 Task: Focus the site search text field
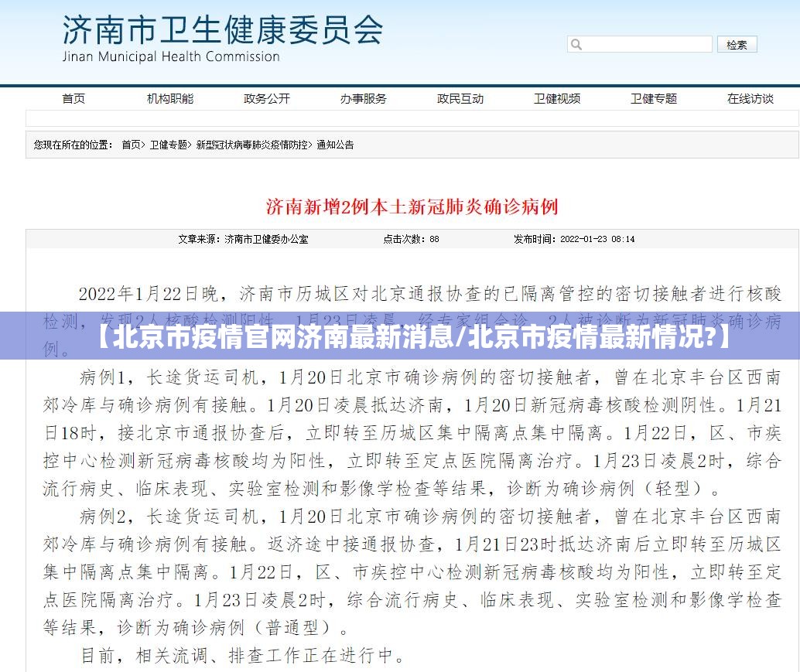[x=646, y=45]
